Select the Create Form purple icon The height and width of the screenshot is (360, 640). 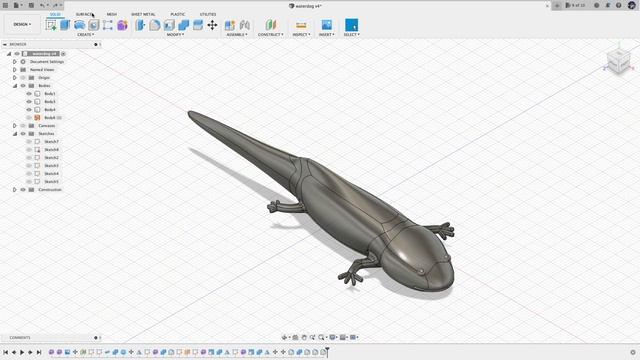click(x=122, y=25)
